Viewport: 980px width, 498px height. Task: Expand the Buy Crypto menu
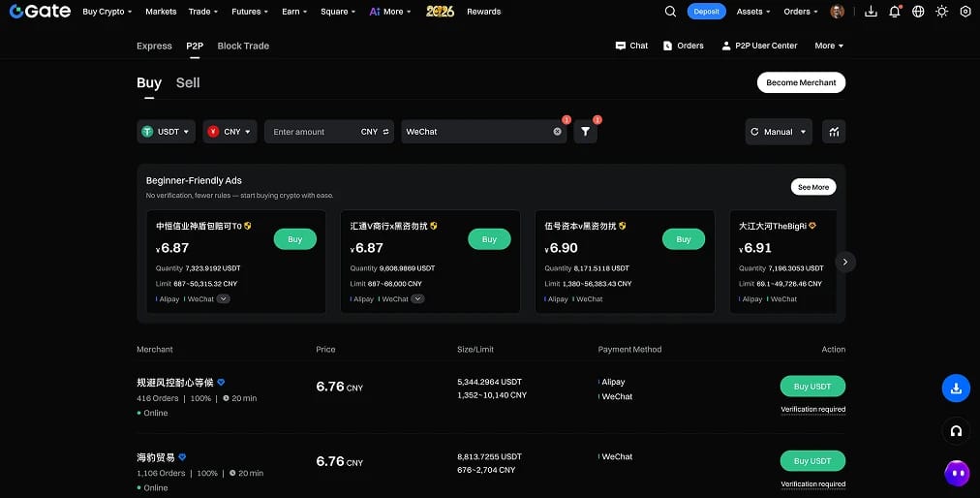(107, 12)
